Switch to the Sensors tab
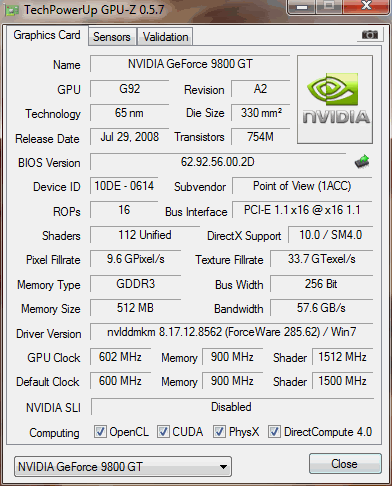392x486 pixels. (x=112, y=37)
